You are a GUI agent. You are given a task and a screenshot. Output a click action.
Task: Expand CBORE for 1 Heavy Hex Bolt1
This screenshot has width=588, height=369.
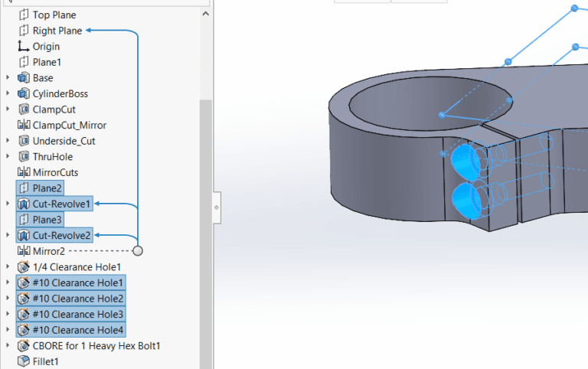pos(8,346)
